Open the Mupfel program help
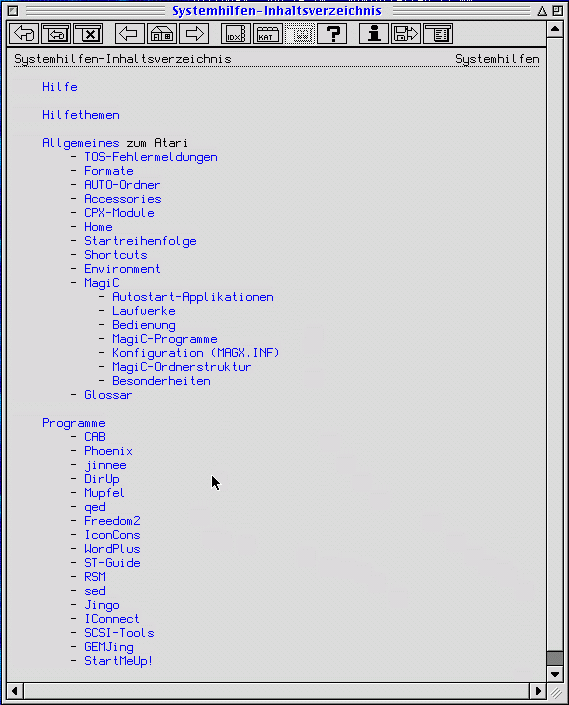This screenshot has height=705, width=569. coord(104,493)
